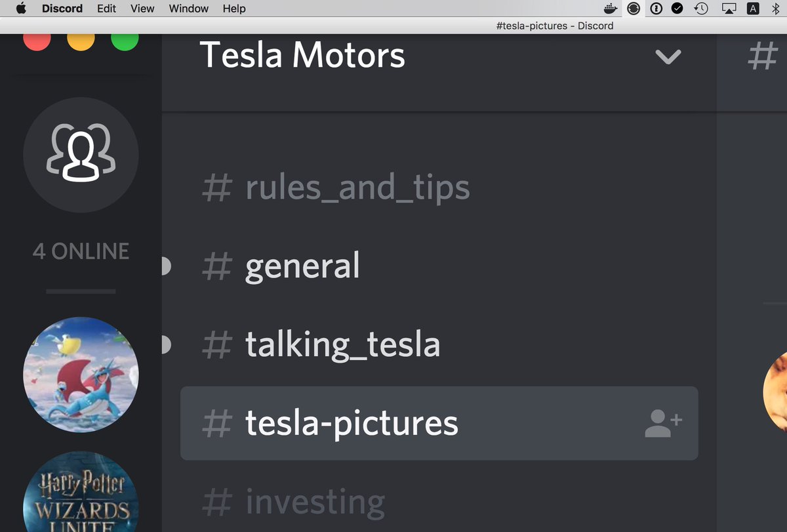The image size is (787, 532).
Task: Open the investing channel
Action: pos(439,502)
